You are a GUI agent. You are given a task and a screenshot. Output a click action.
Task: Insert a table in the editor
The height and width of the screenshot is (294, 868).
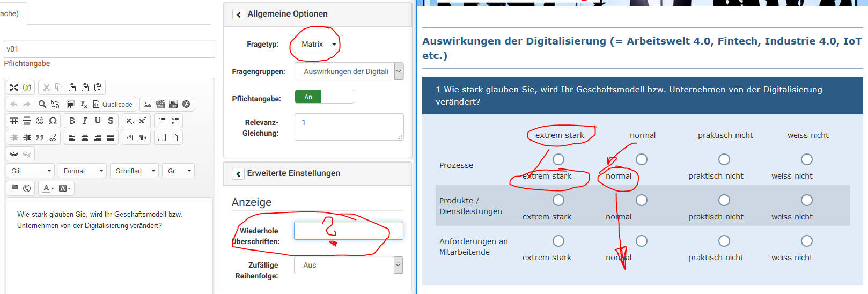pyautogui.click(x=14, y=121)
